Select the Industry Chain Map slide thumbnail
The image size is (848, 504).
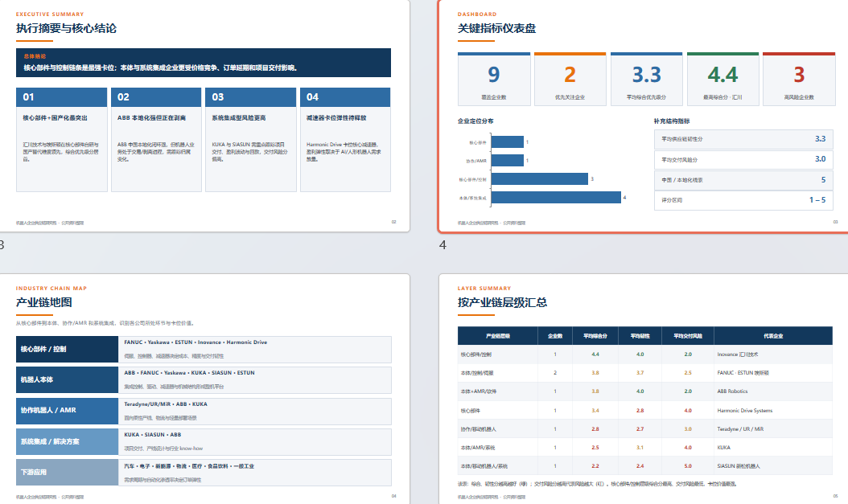[x=204, y=389]
